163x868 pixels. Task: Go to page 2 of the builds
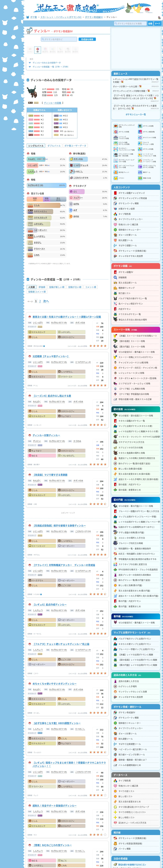(x=40, y=301)
